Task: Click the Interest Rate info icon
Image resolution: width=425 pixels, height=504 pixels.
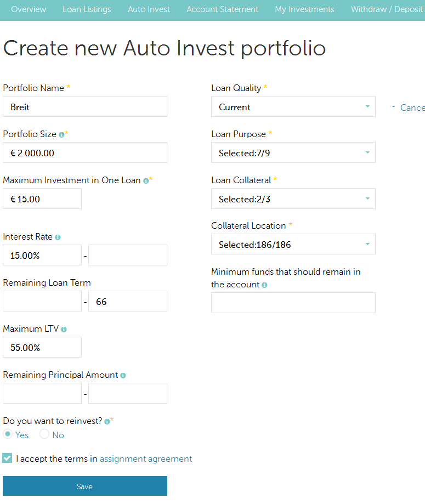Action: tap(58, 237)
